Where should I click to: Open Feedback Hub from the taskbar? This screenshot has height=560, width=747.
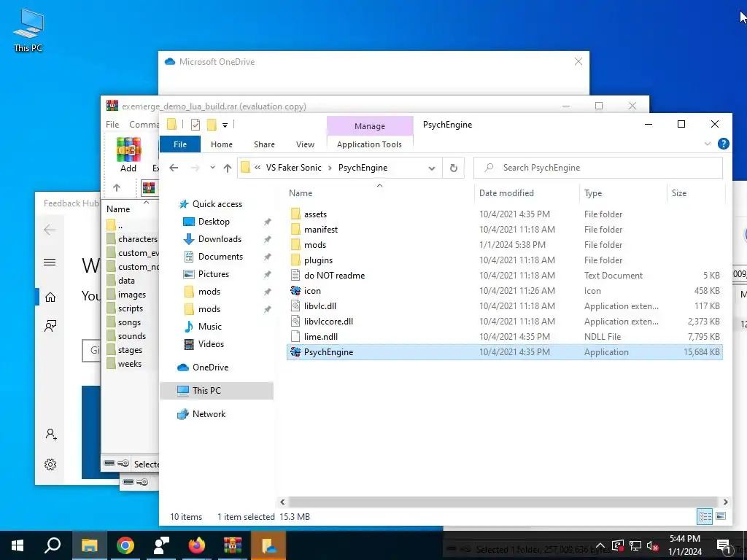pyautogui.click(x=161, y=545)
